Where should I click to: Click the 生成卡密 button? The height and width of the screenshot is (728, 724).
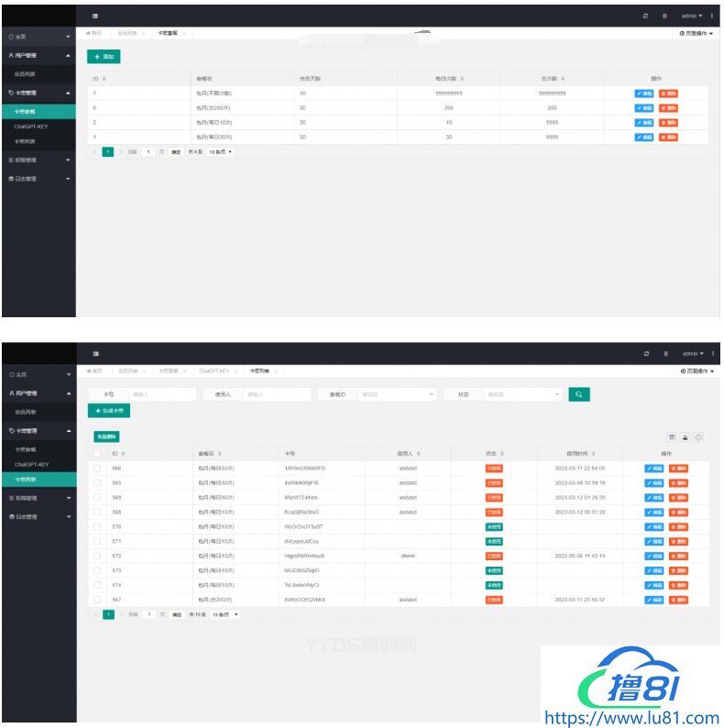(x=109, y=412)
